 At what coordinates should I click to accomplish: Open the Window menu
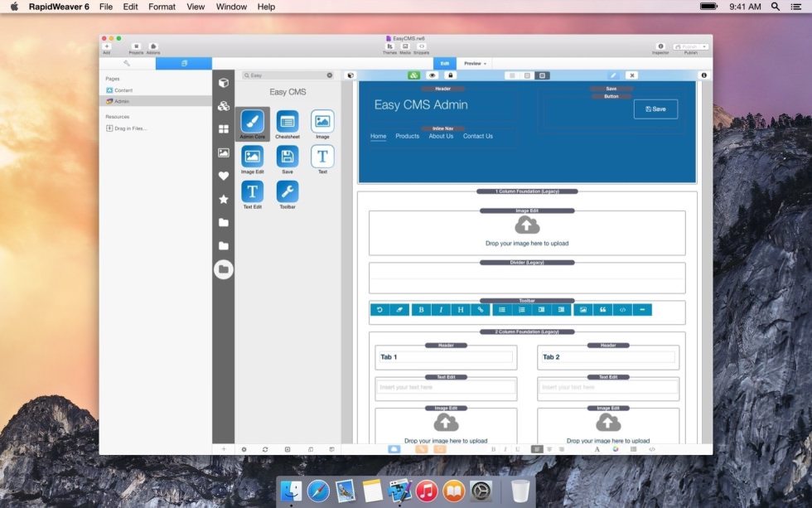pos(231,7)
